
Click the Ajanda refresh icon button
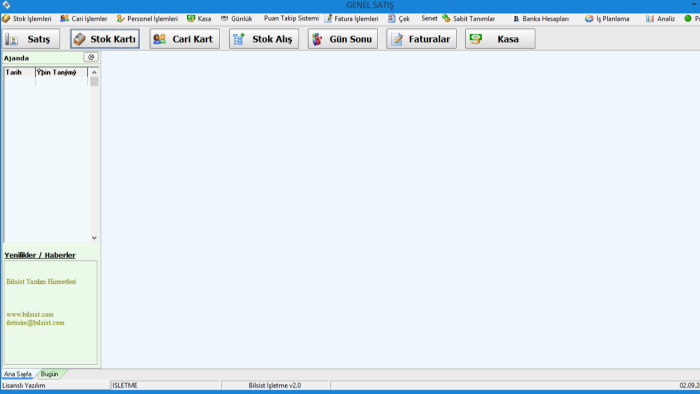click(x=91, y=57)
